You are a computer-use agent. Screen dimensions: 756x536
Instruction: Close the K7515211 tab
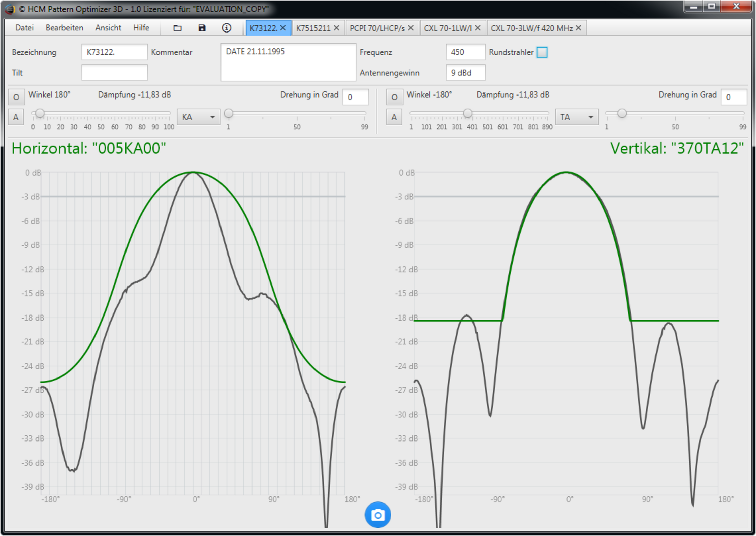pyautogui.click(x=336, y=28)
